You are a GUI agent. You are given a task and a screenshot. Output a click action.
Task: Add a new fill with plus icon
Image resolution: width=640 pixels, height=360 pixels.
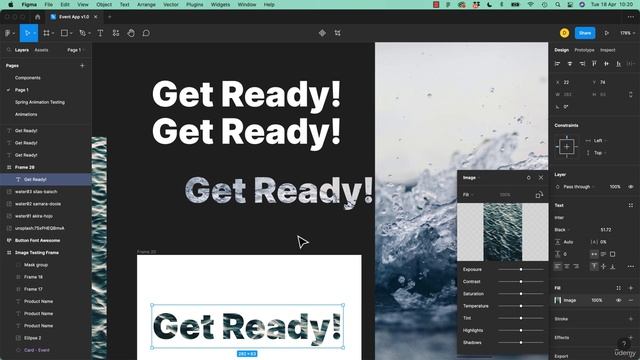631,288
